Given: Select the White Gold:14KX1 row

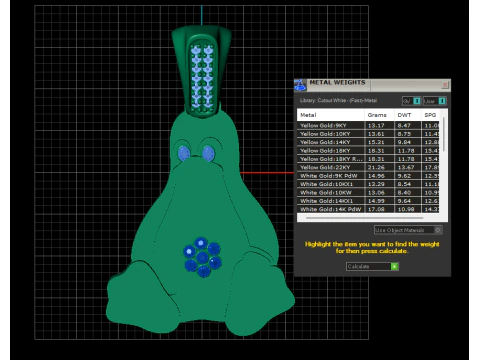Looking at the screenshot, I should [368, 201].
